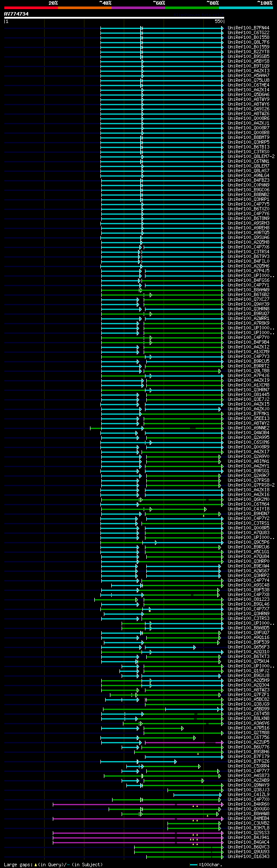Select the UniRef100_B6TBI3 label
This screenshot has height=868, width=277.
coord(248,147)
